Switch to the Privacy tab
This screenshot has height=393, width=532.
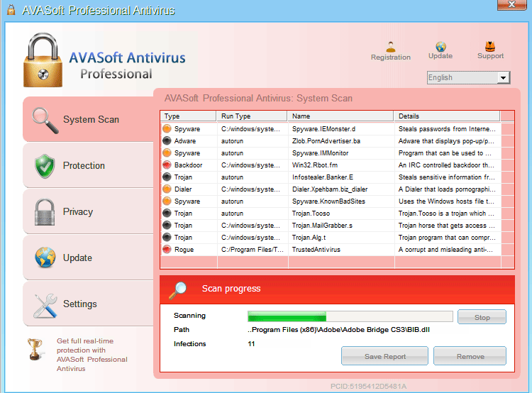click(78, 211)
